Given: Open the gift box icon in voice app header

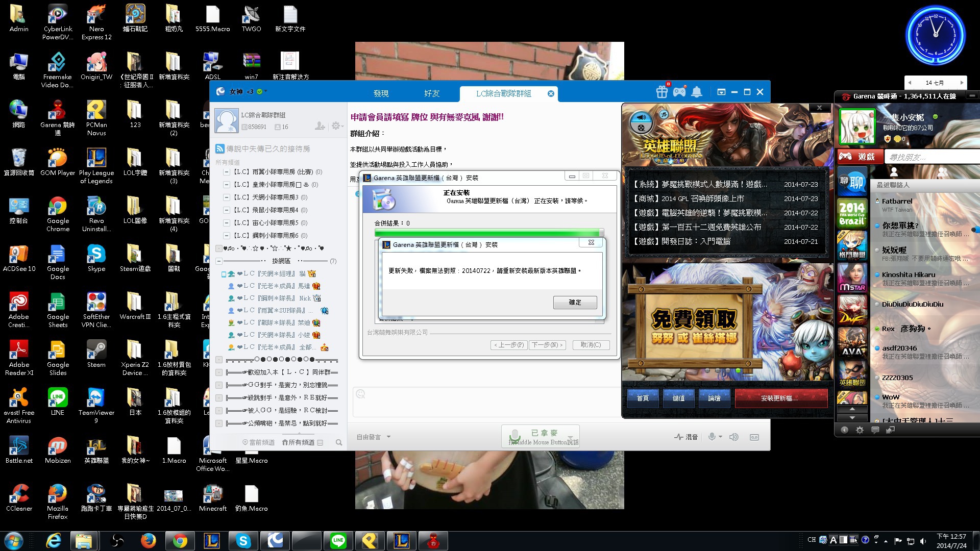Looking at the screenshot, I should click(662, 92).
